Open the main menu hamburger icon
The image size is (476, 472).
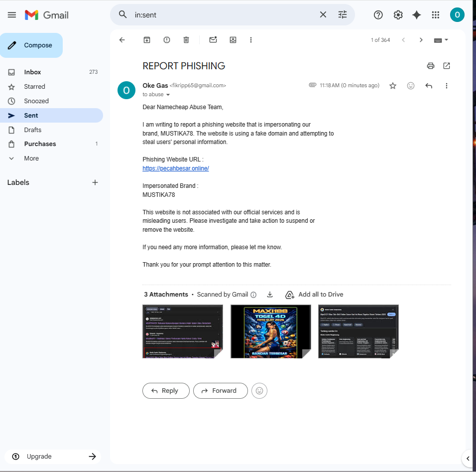pyautogui.click(x=12, y=15)
